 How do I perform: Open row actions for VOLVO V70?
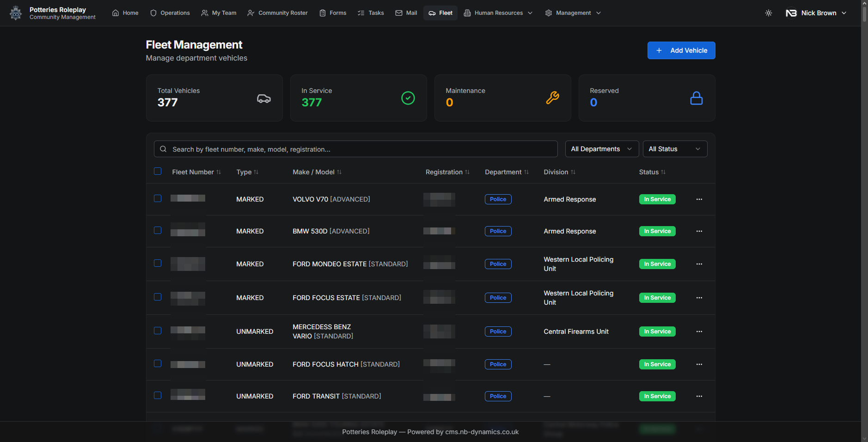(x=699, y=199)
